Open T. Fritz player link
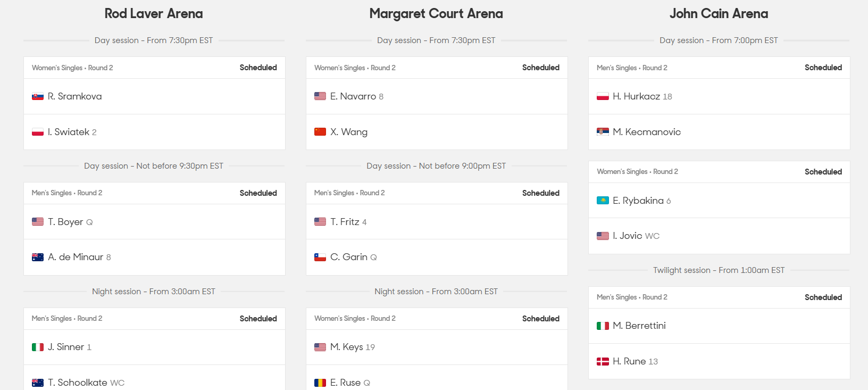The height and width of the screenshot is (390, 868). [x=345, y=222]
